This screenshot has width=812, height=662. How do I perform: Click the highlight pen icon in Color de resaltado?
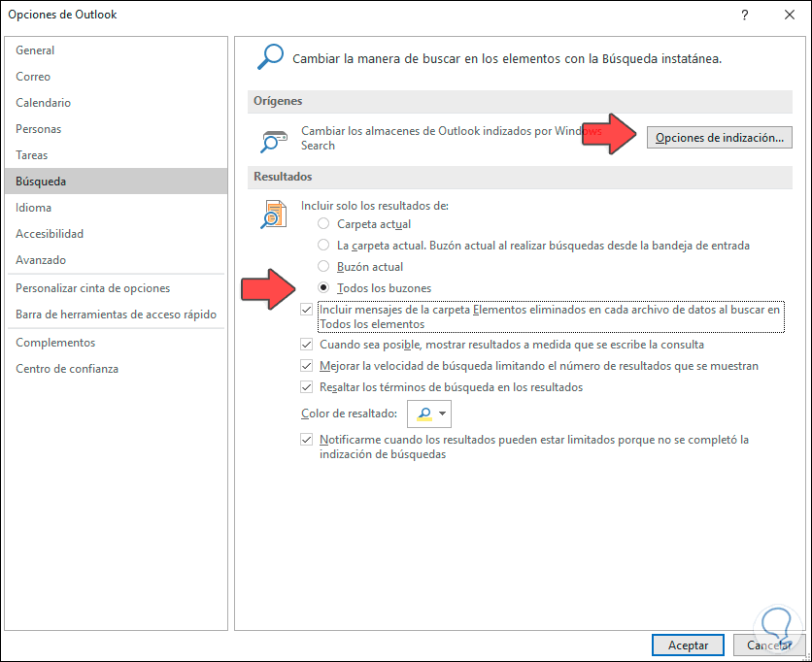pos(423,413)
